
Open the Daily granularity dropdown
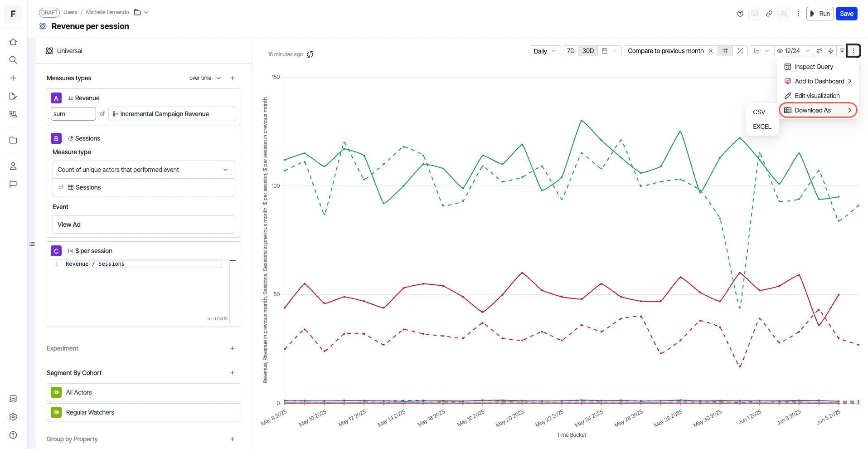(x=545, y=51)
